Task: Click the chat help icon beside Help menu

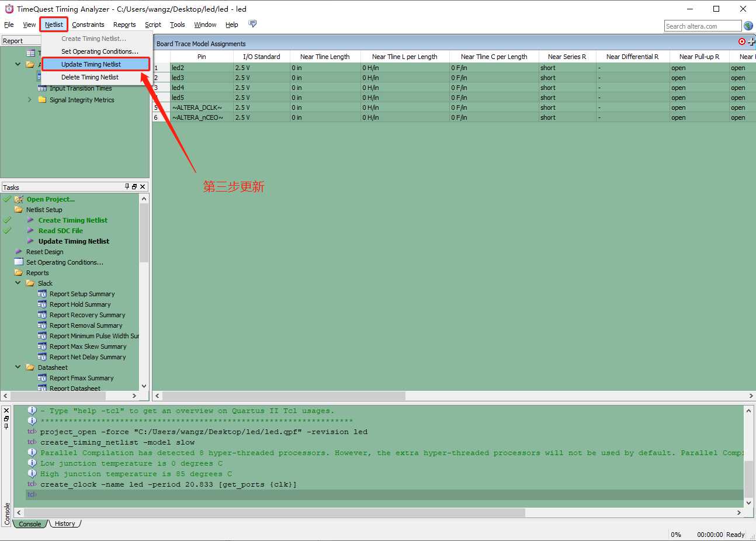Action: pos(252,24)
